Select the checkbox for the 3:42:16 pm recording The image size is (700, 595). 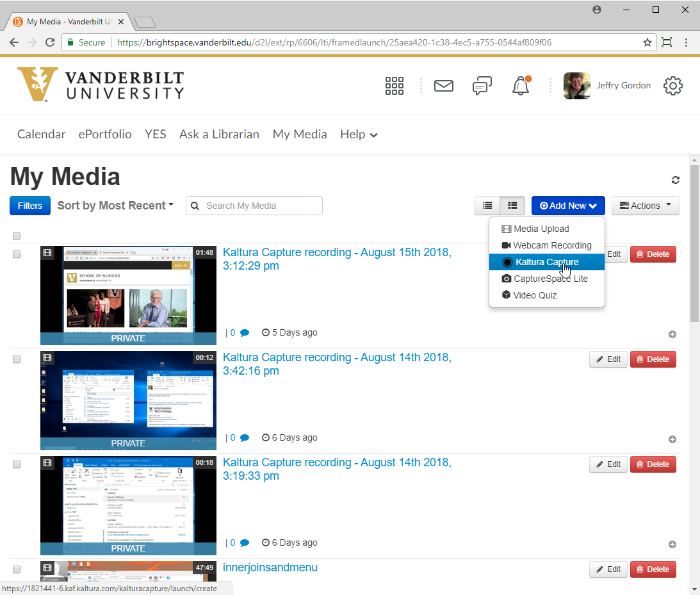17,359
